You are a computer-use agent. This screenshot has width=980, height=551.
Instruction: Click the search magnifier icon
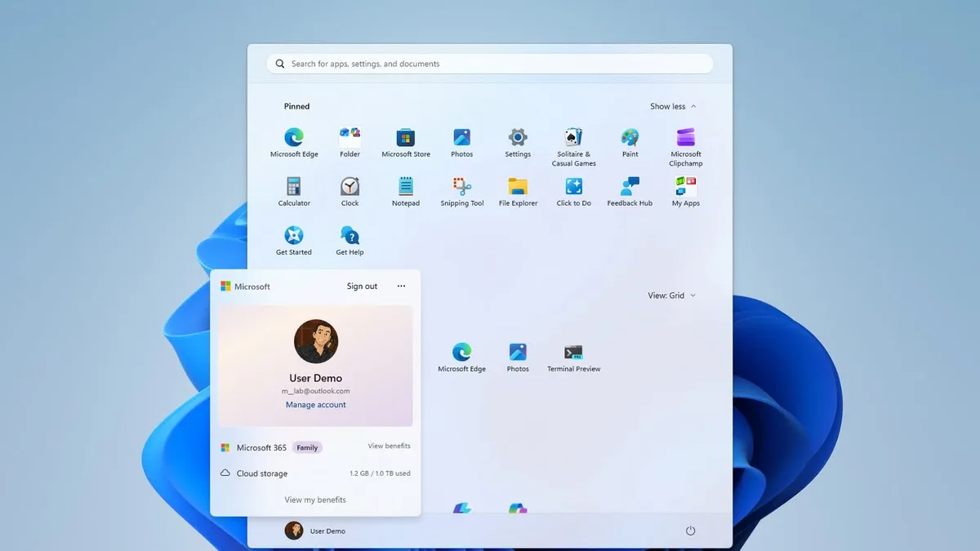280,64
